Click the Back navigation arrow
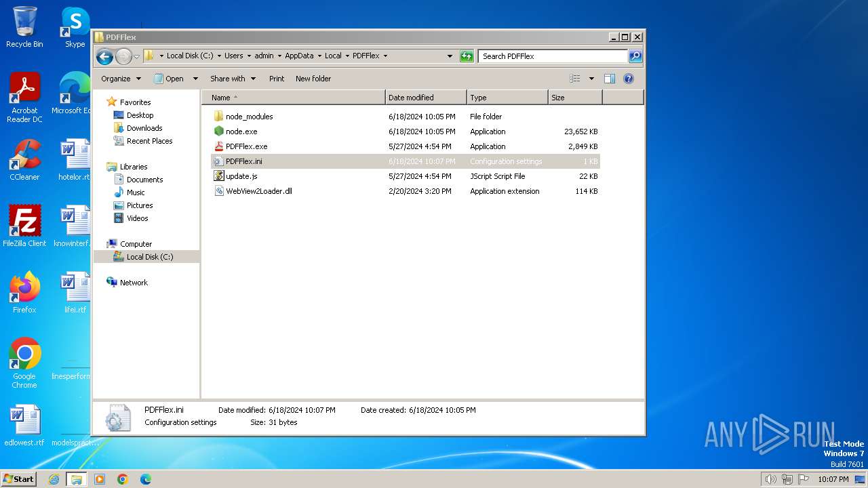This screenshot has width=868, height=488. click(x=104, y=56)
